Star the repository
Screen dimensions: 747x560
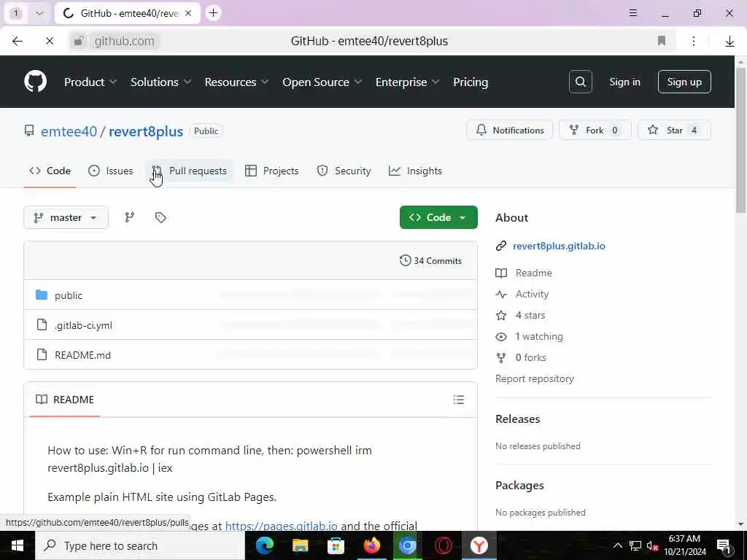pos(674,130)
